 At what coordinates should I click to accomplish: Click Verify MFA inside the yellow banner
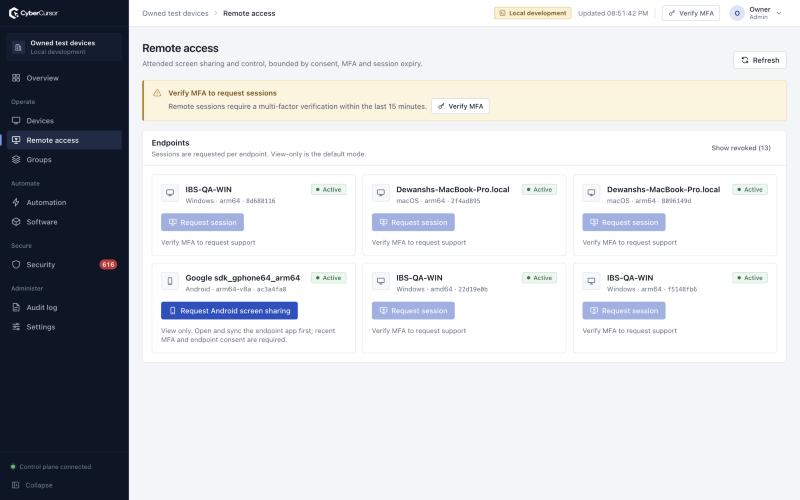(460, 106)
